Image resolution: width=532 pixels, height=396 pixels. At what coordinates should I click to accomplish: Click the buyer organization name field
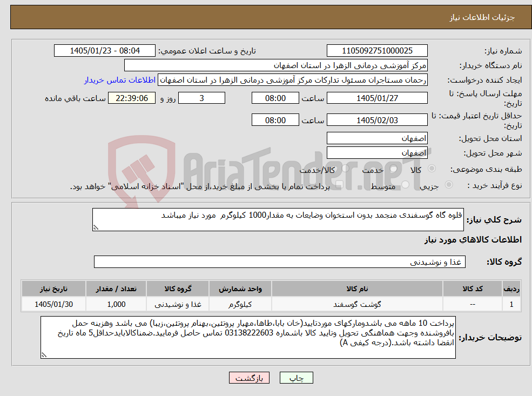point(276,65)
